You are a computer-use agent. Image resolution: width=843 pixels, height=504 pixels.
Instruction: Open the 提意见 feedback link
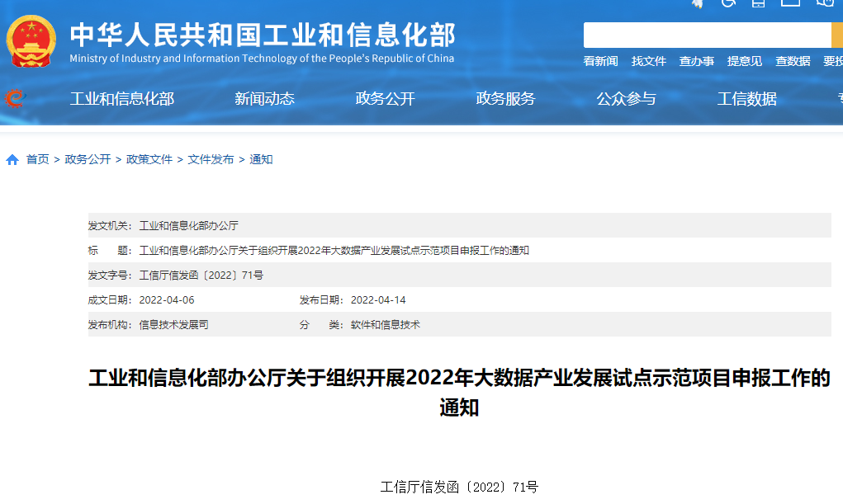click(x=744, y=60)
